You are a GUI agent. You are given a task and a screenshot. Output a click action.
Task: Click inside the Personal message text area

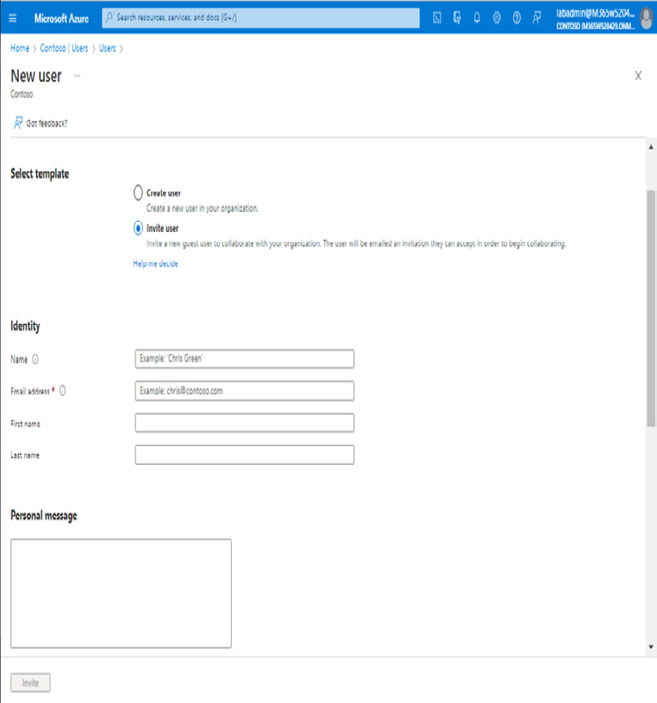click(x=121, y=594)
